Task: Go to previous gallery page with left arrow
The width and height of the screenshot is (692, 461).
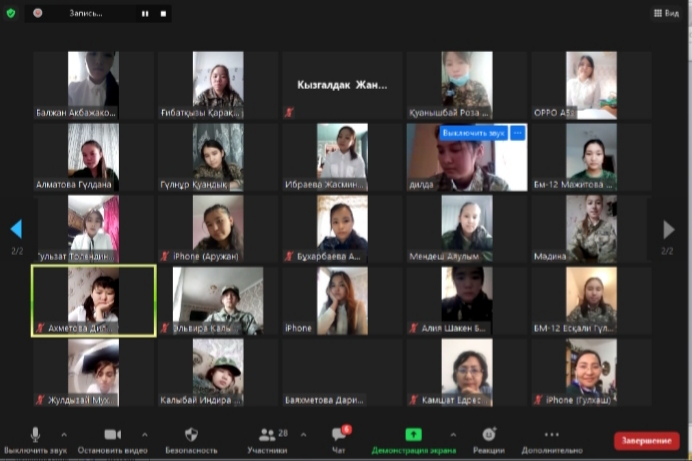Action: [15, 229]
